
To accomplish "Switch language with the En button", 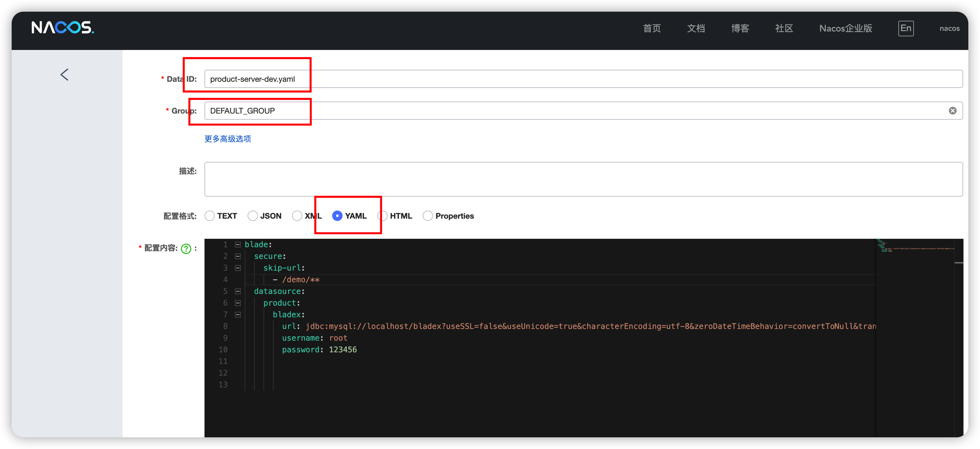I will tap(905, 29).
